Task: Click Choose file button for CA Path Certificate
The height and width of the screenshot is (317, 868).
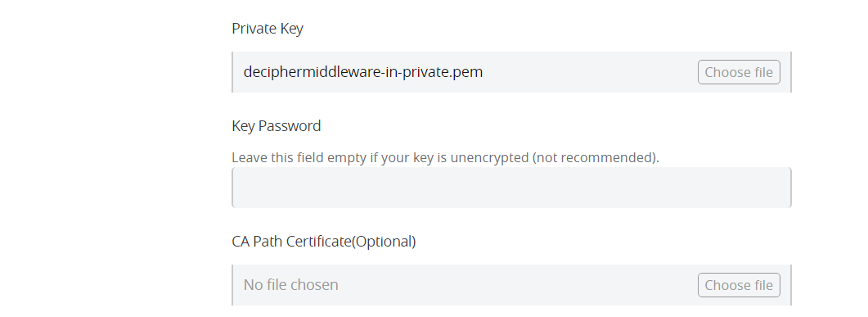Action: pyautogui.click(x=739, y=285)
